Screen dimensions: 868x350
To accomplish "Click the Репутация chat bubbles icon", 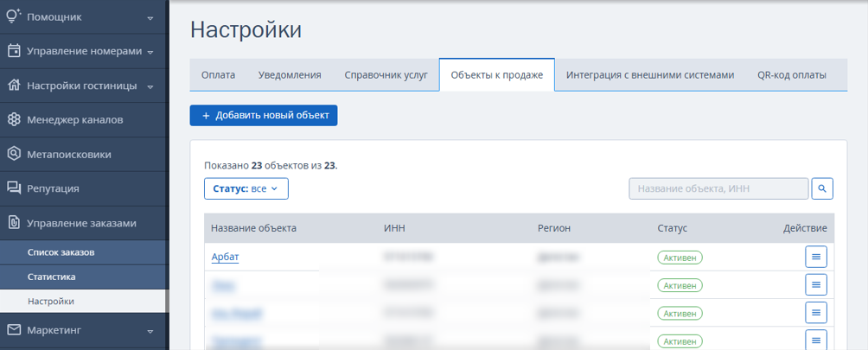I will coord(14,188).
